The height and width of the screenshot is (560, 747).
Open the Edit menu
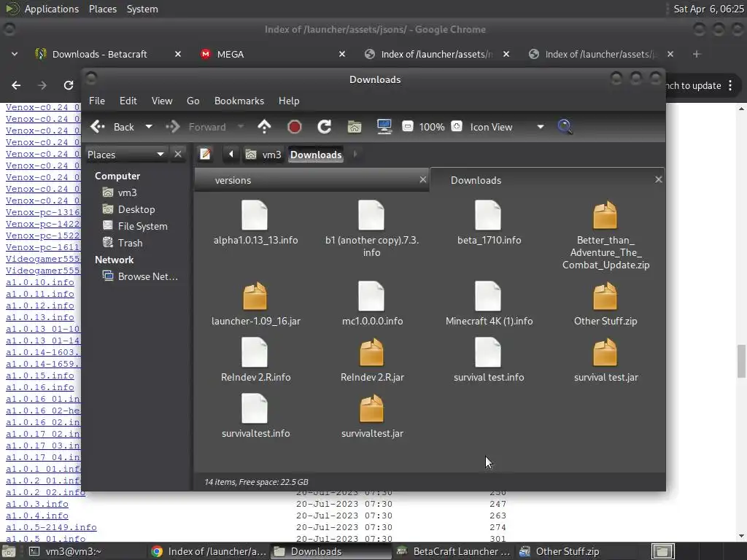coord(128,101)
